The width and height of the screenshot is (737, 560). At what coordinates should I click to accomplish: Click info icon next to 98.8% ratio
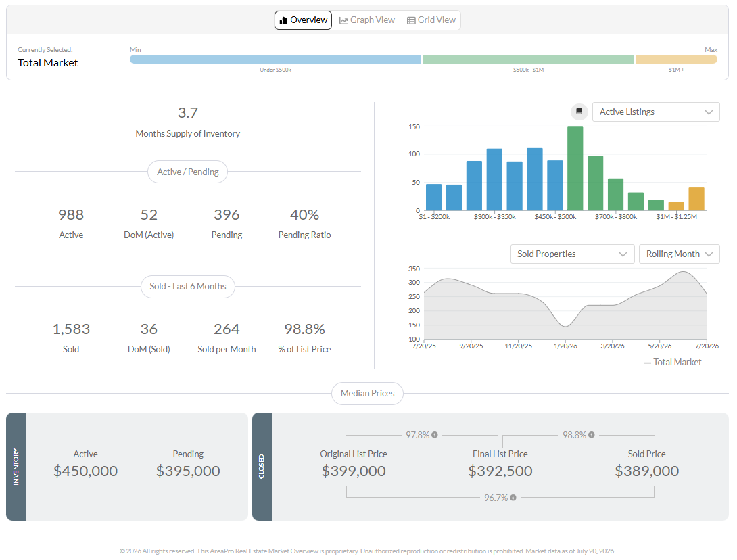[x=592, y=435]
